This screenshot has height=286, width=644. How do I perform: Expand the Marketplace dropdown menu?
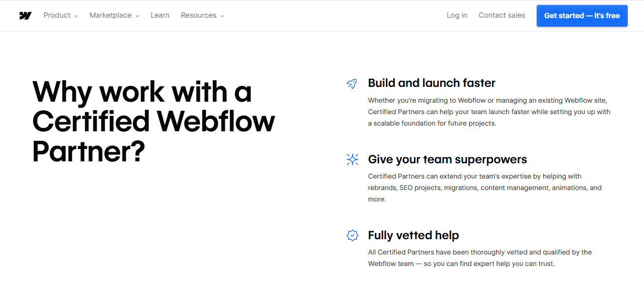[x=114, y=15]
